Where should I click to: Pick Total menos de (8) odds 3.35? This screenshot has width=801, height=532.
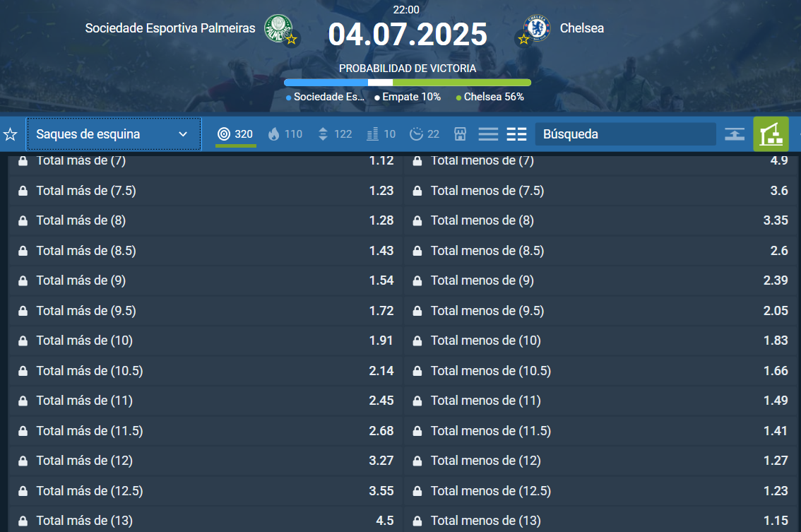click(x=600, y=220)
